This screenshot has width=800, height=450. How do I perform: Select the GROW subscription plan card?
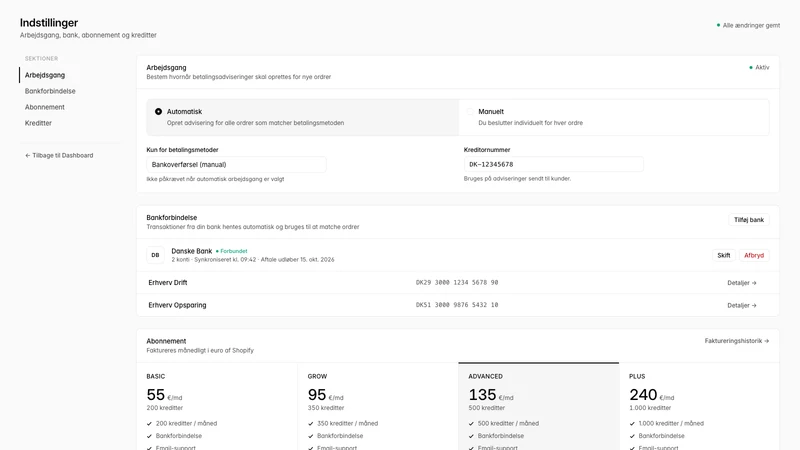coord(378,407)
